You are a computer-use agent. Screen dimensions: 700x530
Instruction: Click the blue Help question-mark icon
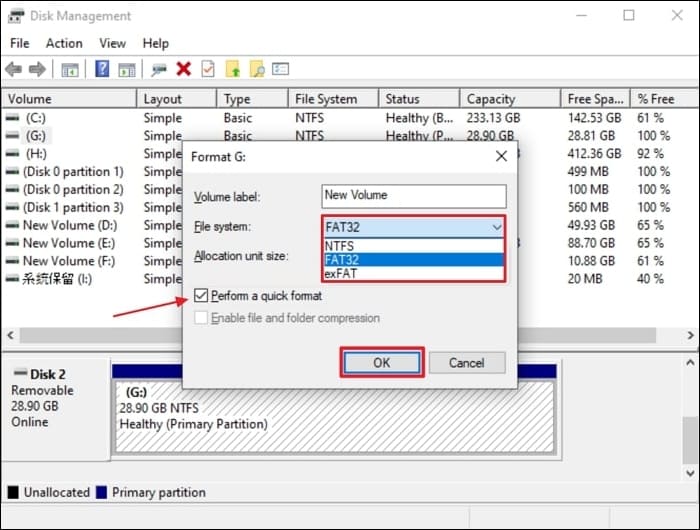click(x=102, y=69)
